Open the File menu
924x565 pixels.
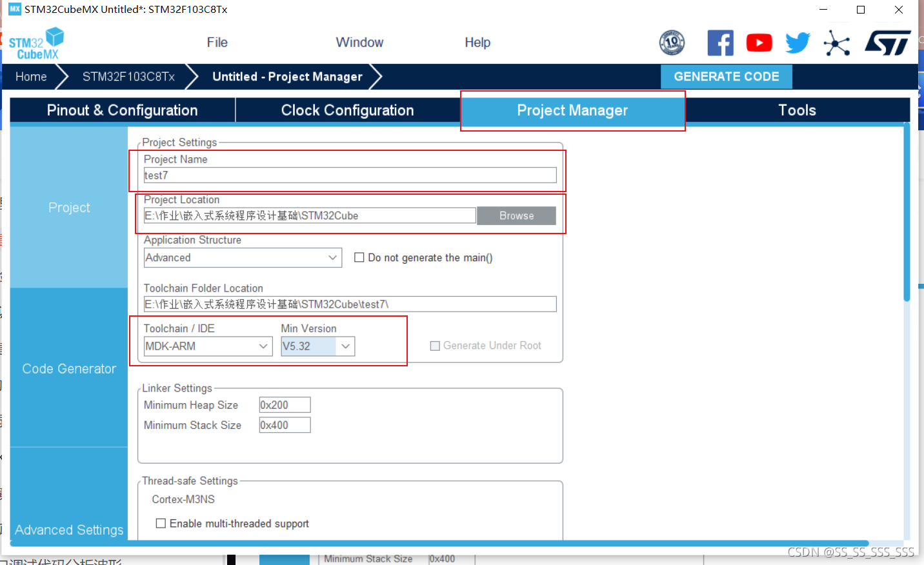pyautogui.click(x=217, y=43)
